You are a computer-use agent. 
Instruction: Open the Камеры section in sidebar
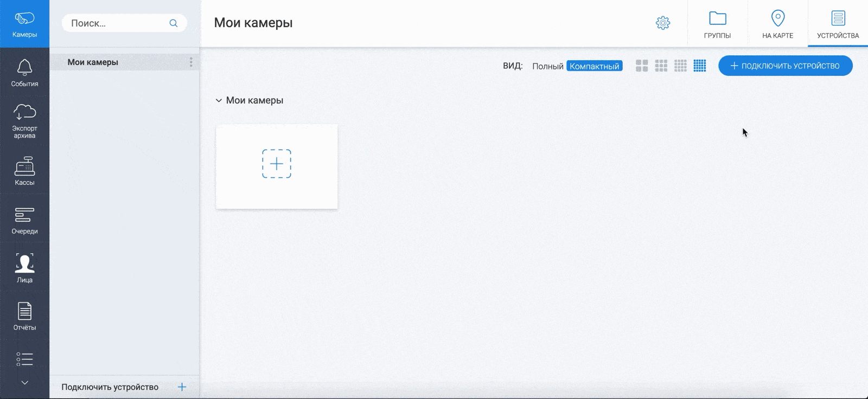[x=24, y=24]
